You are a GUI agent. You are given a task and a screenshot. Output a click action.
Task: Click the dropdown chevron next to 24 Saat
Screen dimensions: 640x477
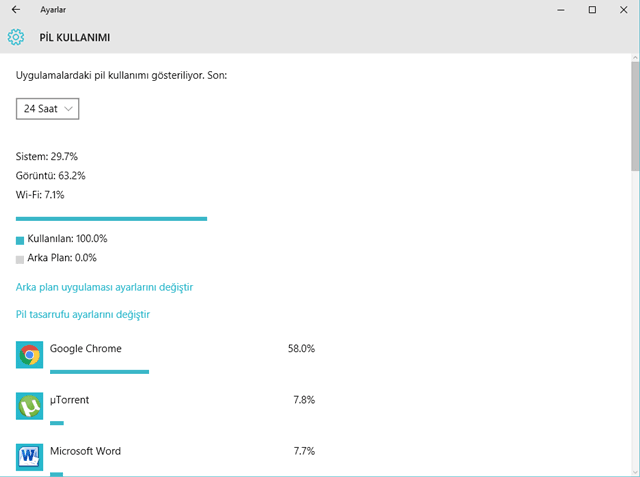[69, 109]
